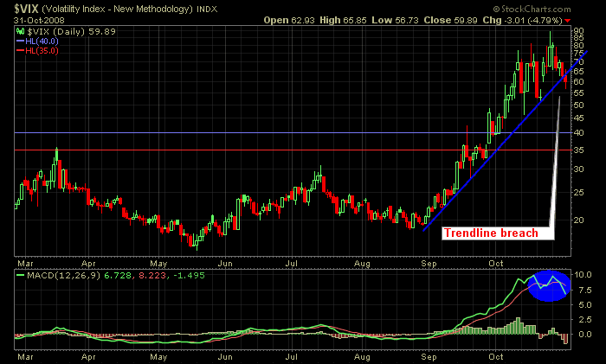
Task: Click Apr on the price chart date axis
Action: click(x=88, y=263)
